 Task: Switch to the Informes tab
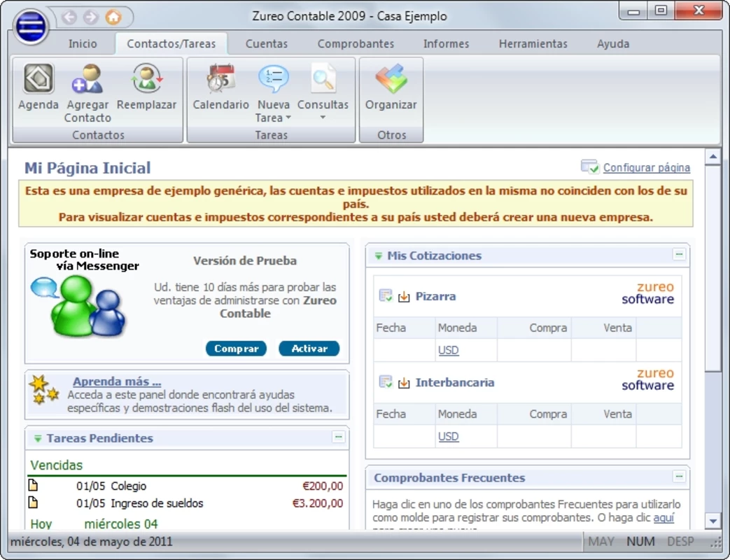446,44
